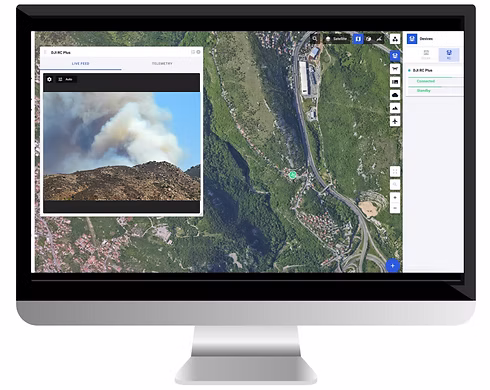Open the drone sidebar icon
The image size is (490, 390).
(395, 69)
